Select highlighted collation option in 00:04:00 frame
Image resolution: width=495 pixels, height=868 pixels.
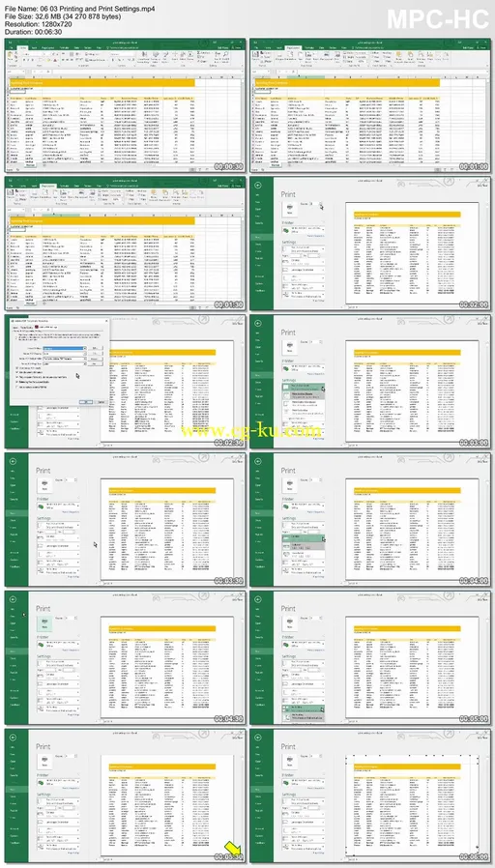(x=303, y=537)
